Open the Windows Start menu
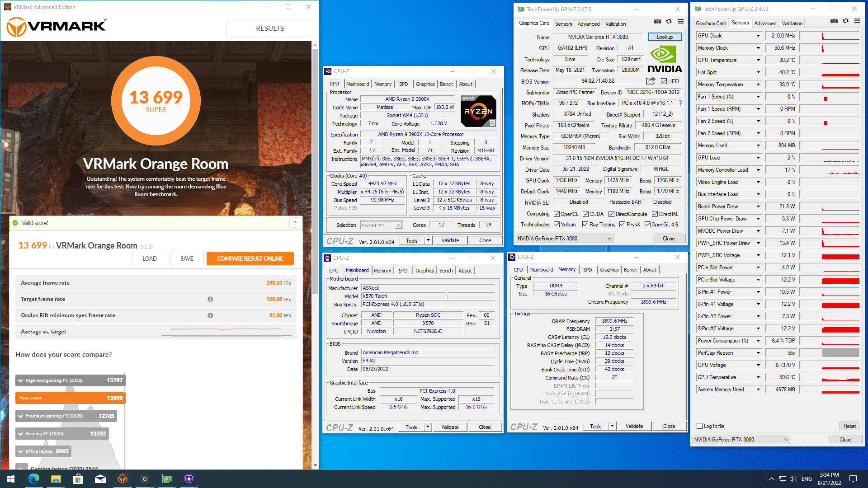 pos(11,479)
